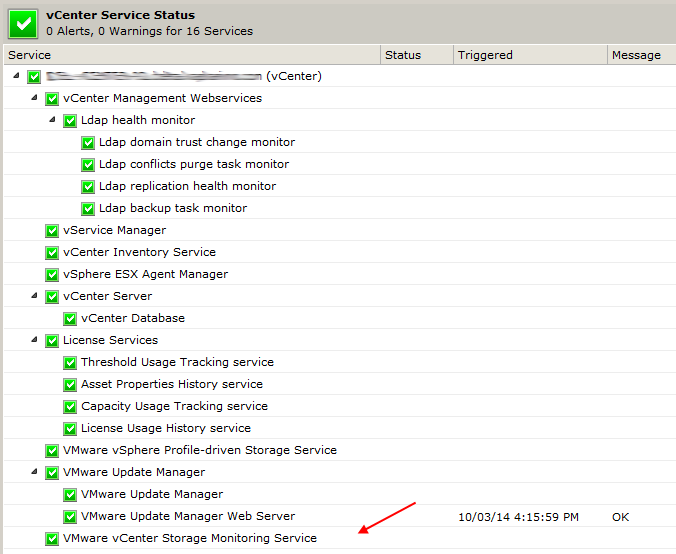The image size is (676, 554).
Task: Select Ldap backup task monitor row
Action: coord(340,208)
